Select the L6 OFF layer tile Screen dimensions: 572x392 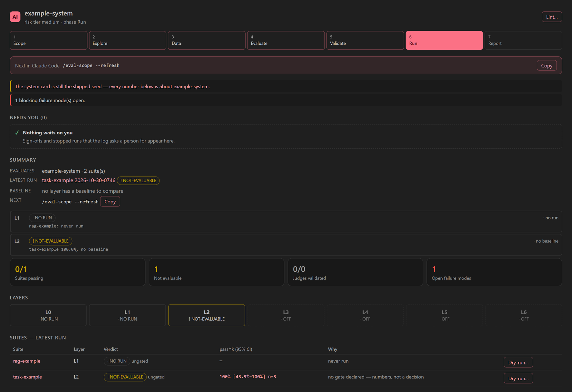tap(524, 315)
